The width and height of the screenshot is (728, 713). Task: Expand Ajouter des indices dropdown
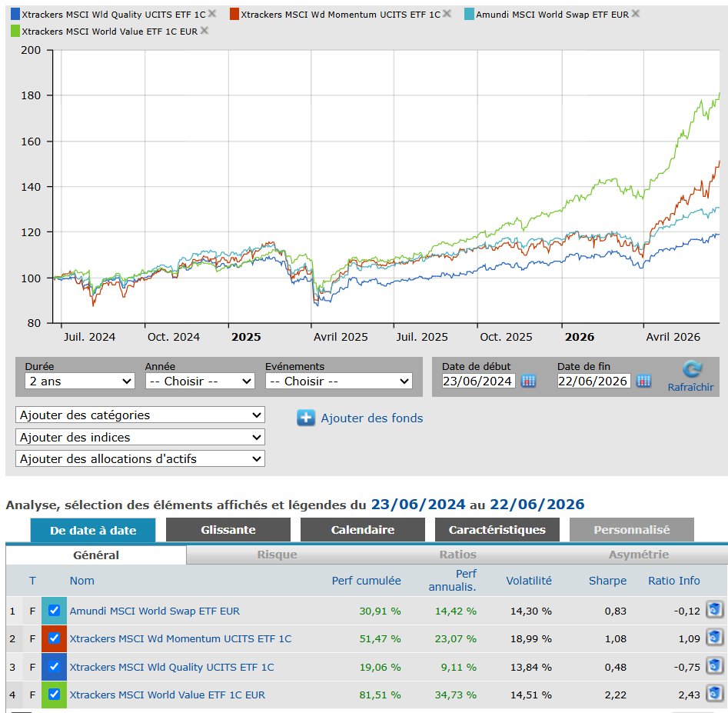140,437
